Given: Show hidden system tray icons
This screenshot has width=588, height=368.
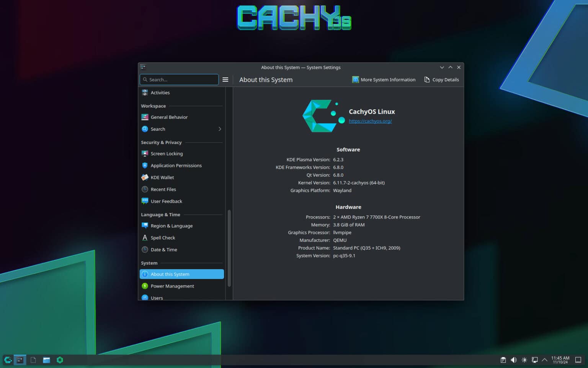Looking at the screenshot, I should point(545,360).
